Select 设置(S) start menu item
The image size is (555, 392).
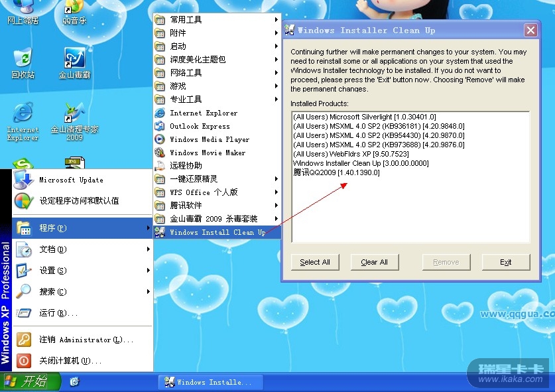82,271
